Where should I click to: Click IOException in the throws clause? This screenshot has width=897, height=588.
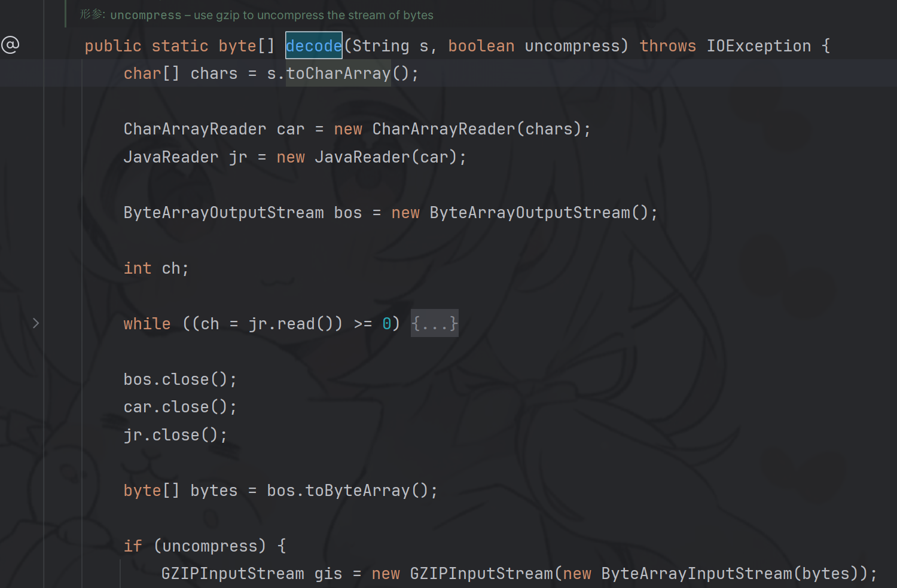[758, 46]
